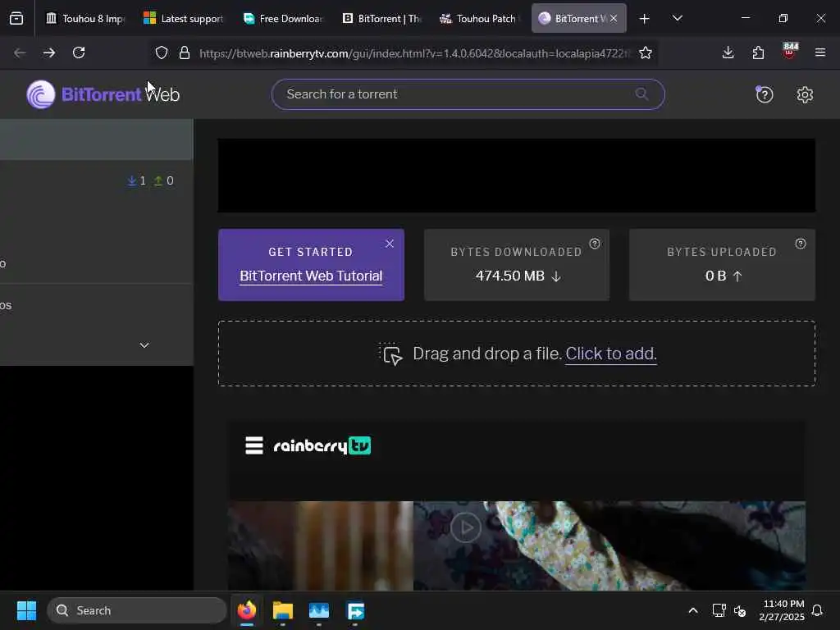Click the Click to add link
Image resolution: width=840 pixels, height=630 pixels.
pyautogui.click(x=610, y=354)
